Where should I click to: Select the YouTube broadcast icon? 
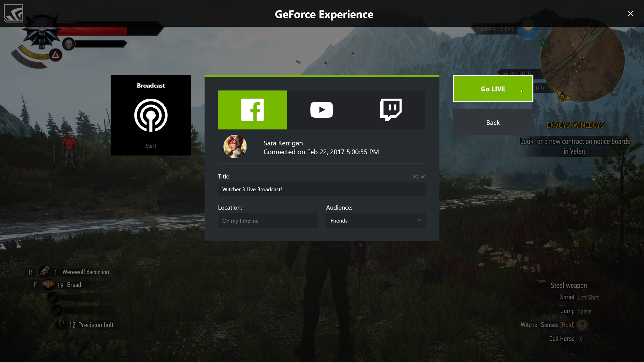click(x=322, y=110)
